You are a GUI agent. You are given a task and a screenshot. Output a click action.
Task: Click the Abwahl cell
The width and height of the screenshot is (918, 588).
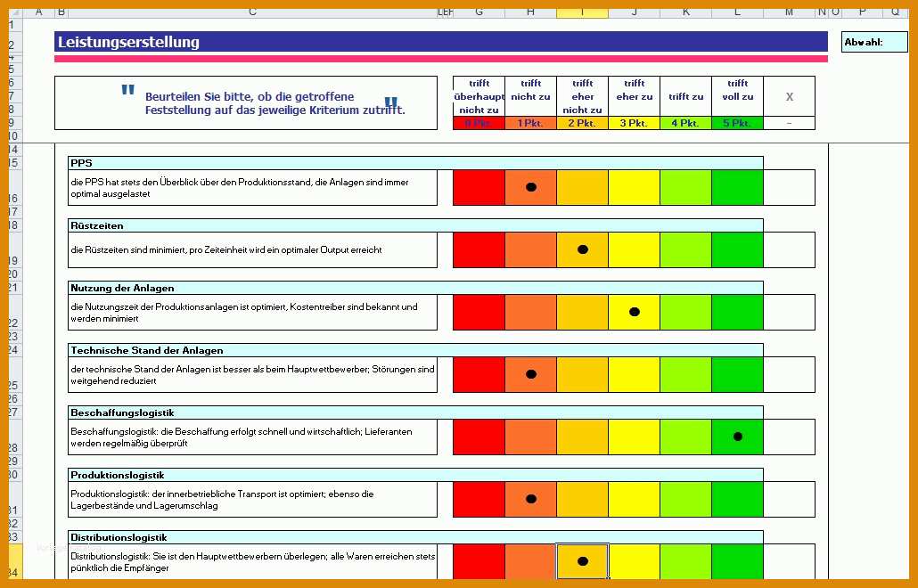tap(874, 42)
